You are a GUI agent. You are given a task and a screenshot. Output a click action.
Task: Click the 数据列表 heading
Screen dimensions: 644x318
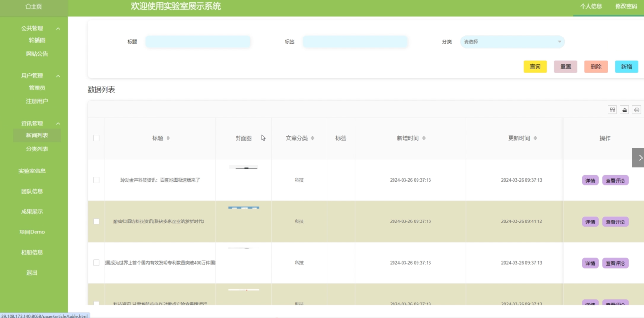(x=101, y=90)
